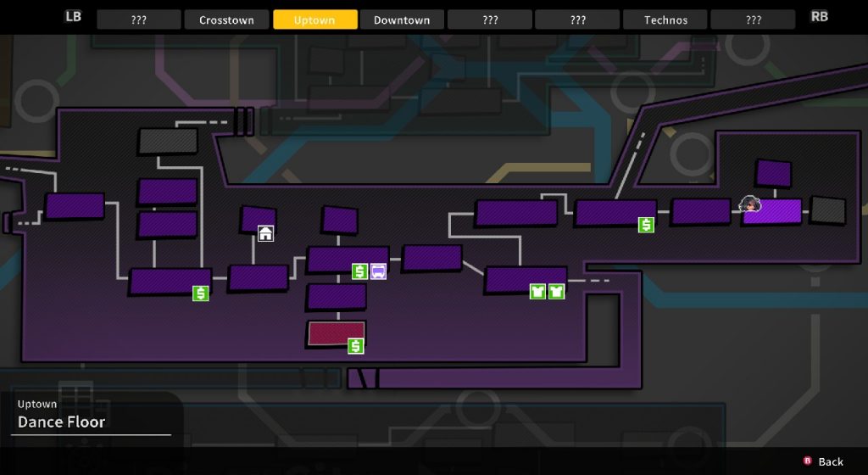Switch to the Crosstown tab

(226, 20)
